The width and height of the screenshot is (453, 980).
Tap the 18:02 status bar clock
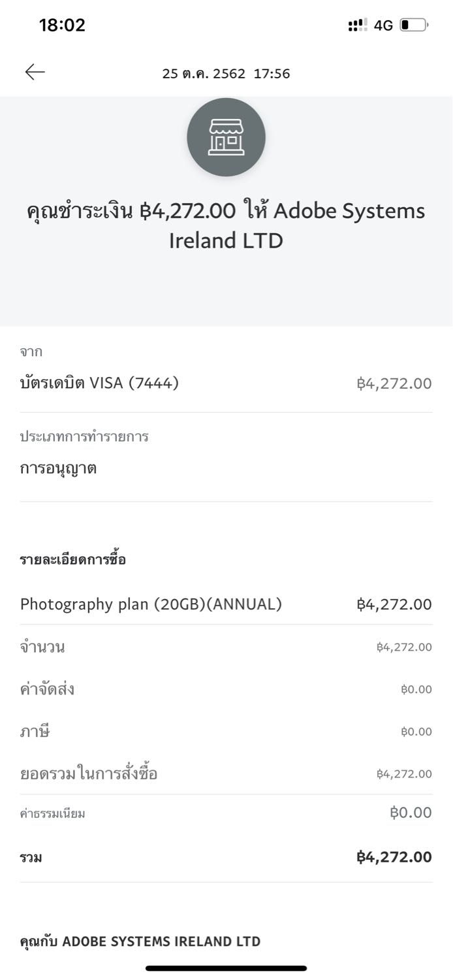(x=62, y=25)
